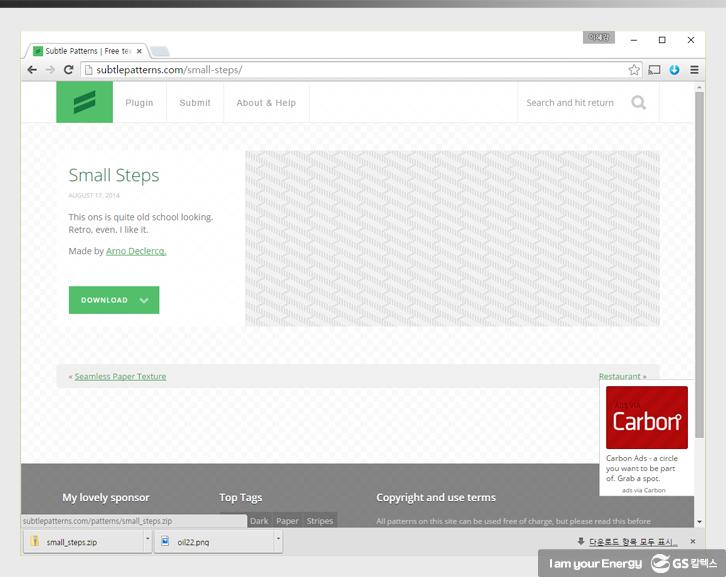Expand oil22.png download options arrow
The width and height of the screenshot is (726, 577).
point(278,541)
